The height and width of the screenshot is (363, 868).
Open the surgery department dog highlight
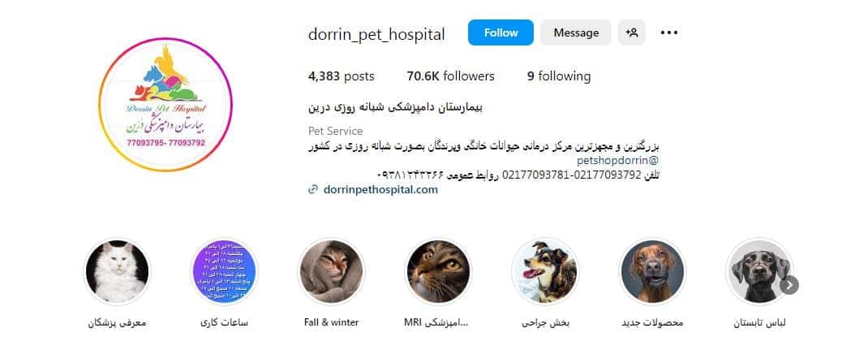[545, 271]
